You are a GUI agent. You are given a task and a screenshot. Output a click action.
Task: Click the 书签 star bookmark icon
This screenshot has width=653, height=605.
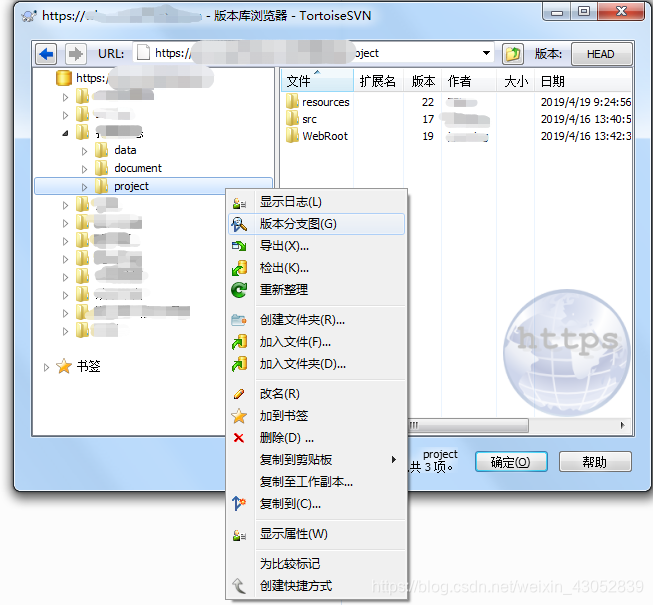coord(64,366)
